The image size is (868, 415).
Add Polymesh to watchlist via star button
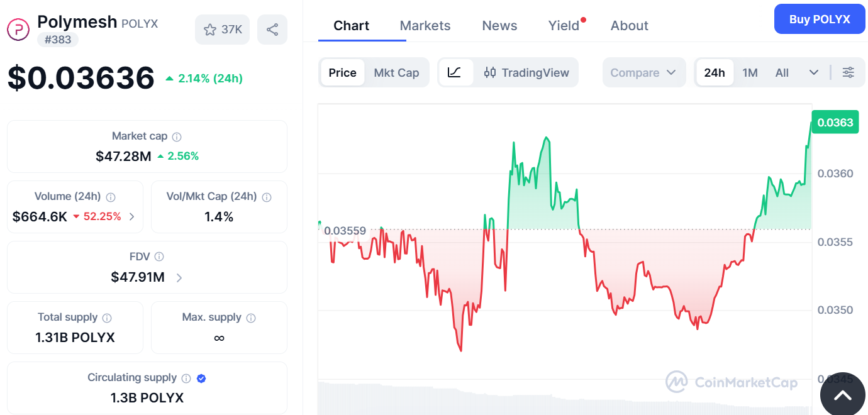coord(223,30)
